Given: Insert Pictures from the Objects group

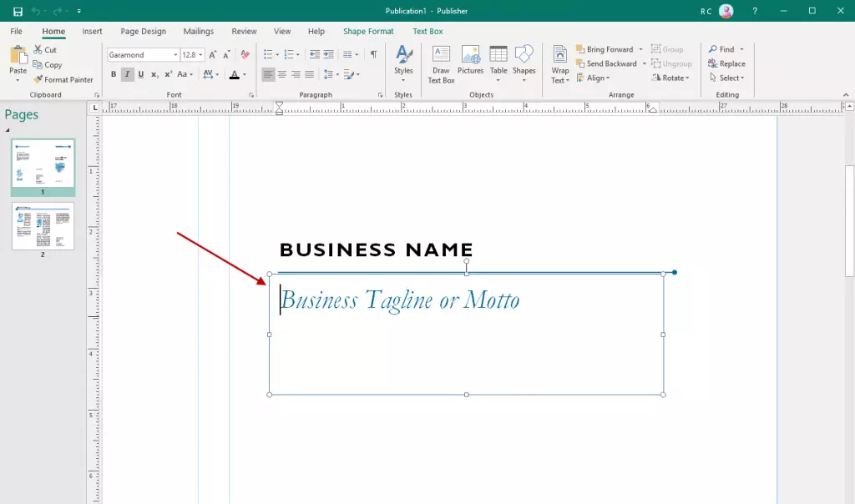Looking at the screenshot, I should [470, 60].
